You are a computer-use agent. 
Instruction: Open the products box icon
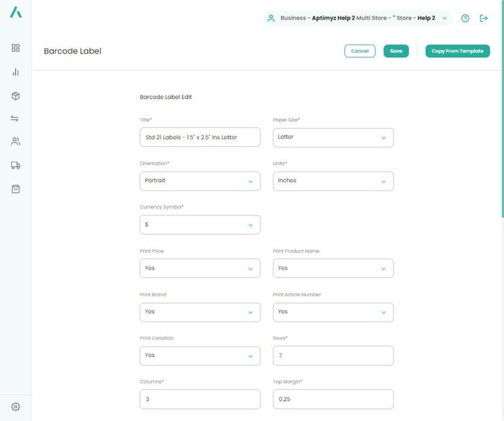point(16,96)
